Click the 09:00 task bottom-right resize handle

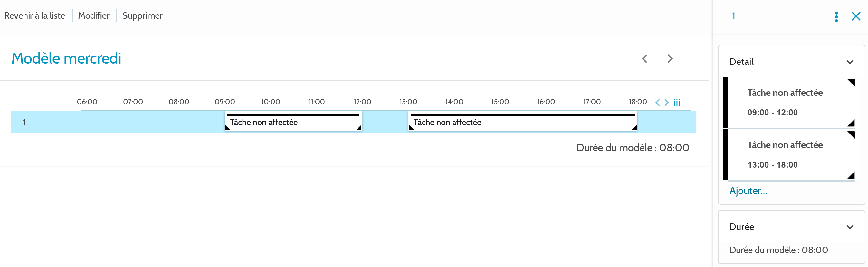pos(359,127)
